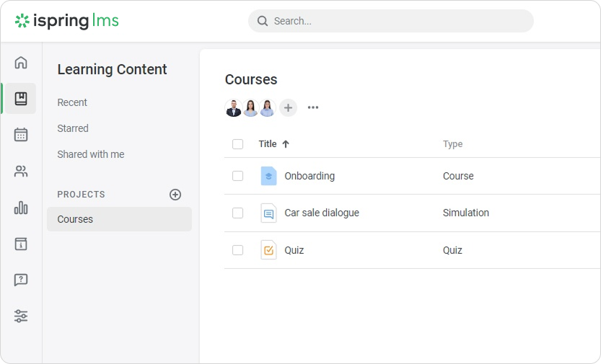Open the Calendar icon in sidebar
The image size is (601, 364).
click(21, 135)
